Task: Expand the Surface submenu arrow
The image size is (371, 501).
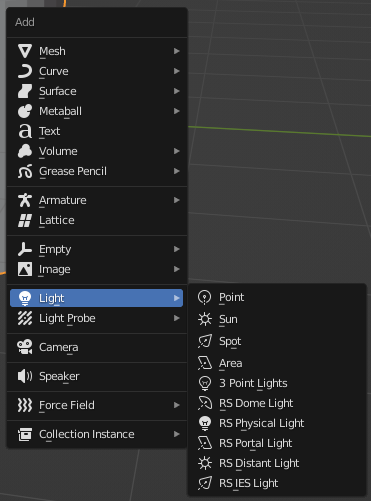Action: (177, 91)
